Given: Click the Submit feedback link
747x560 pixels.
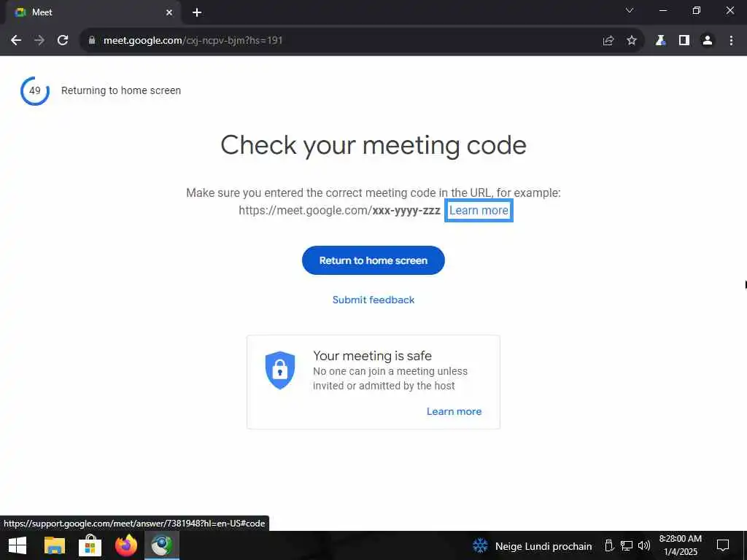Looking at the screenshot, I should 373,300.
